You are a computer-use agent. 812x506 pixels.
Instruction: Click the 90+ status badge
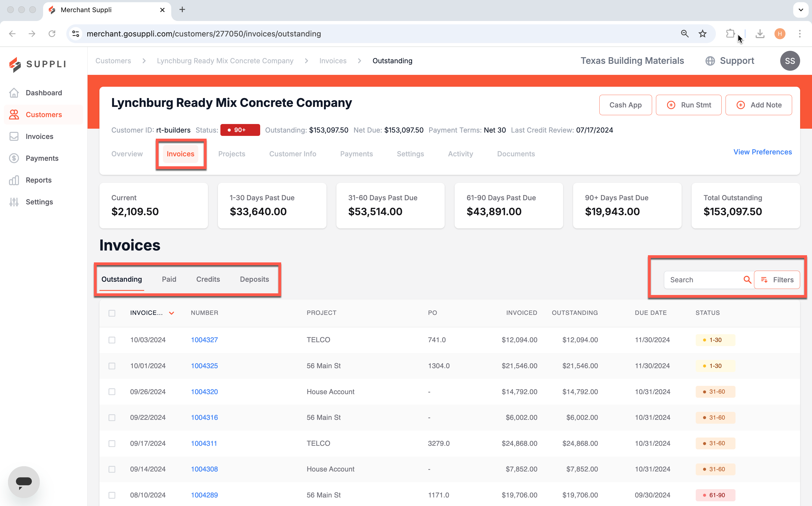tap(240, 130)
